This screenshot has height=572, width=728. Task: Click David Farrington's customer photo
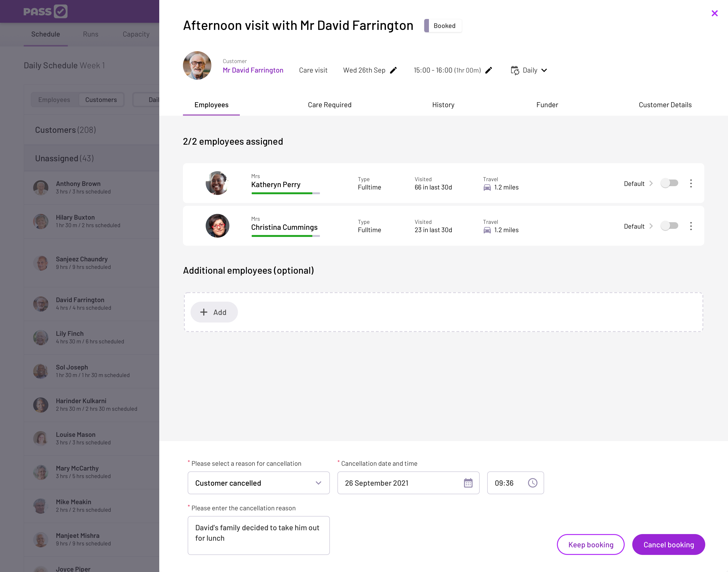[x=197, y=65]
